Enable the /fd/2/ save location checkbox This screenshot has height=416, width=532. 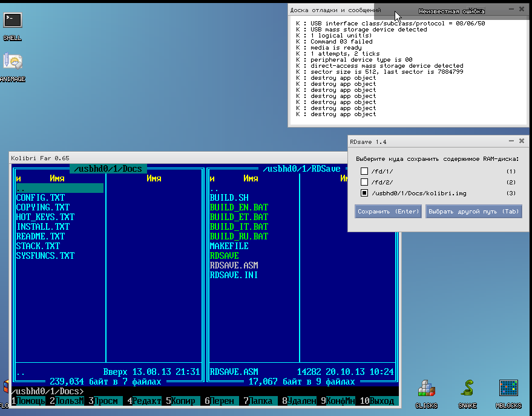click(364, 183)
